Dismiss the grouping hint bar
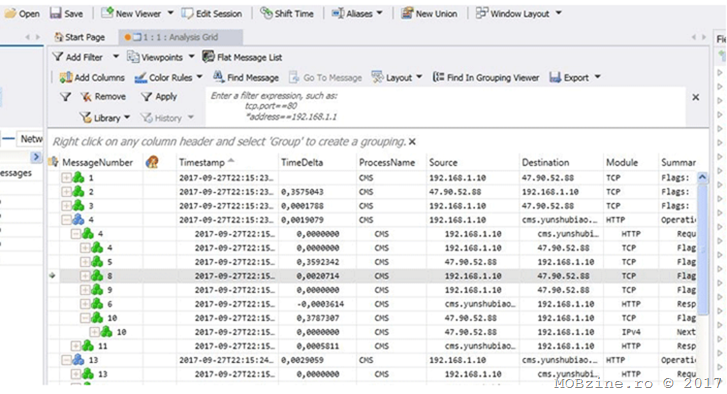Viewport: 727px width, 394px height. tap(412, 141)
